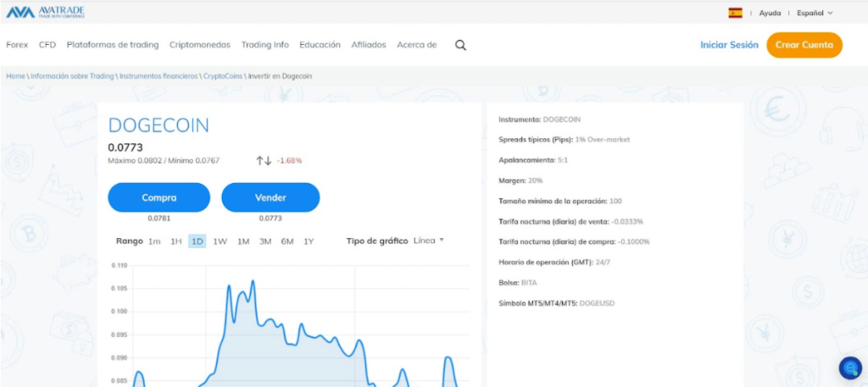Click the DOGECOIN heading
The height and width of the screenshot is (387, 868).
pos(159,125)
